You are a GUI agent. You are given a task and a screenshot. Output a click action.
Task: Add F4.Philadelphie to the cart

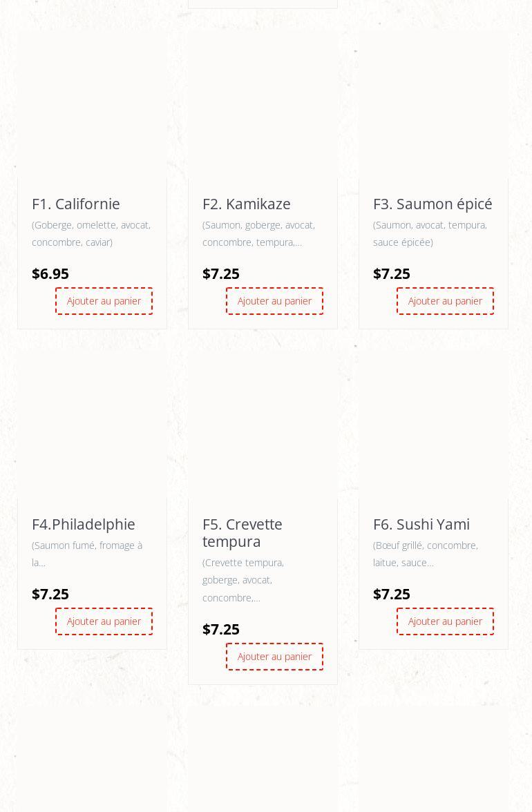coord(104,621)
